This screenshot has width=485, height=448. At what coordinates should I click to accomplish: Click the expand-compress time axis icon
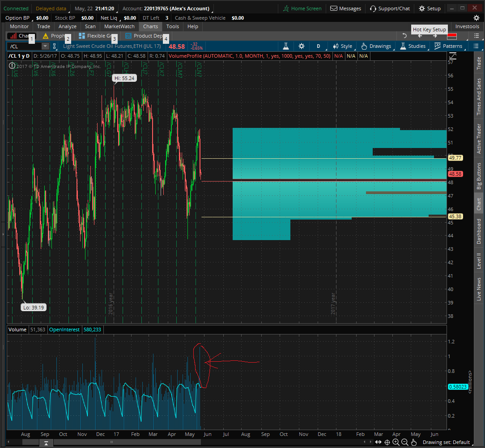click(378, 442)
